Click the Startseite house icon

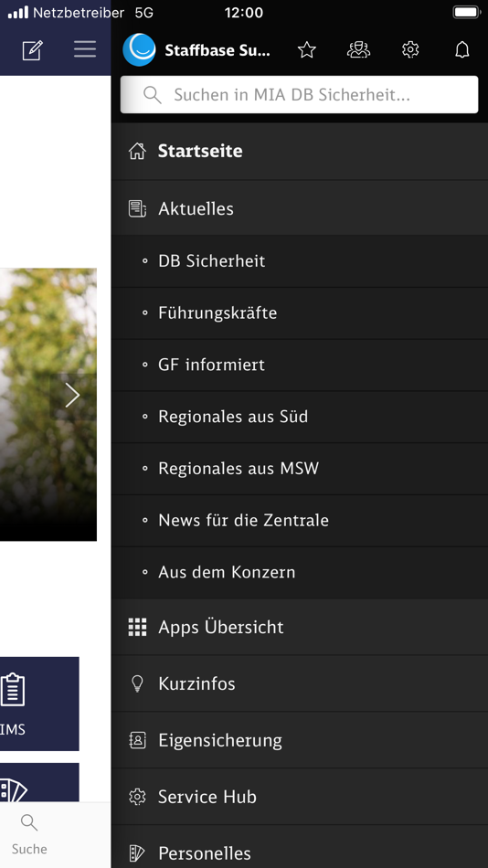[137, 151]
